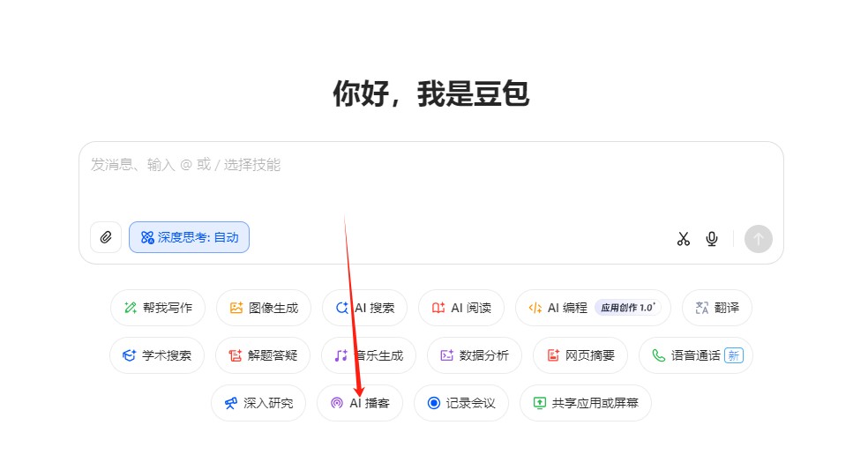Select the 帮我写作 skill
The width and height of the screenshot is (868, 455).
158,308
